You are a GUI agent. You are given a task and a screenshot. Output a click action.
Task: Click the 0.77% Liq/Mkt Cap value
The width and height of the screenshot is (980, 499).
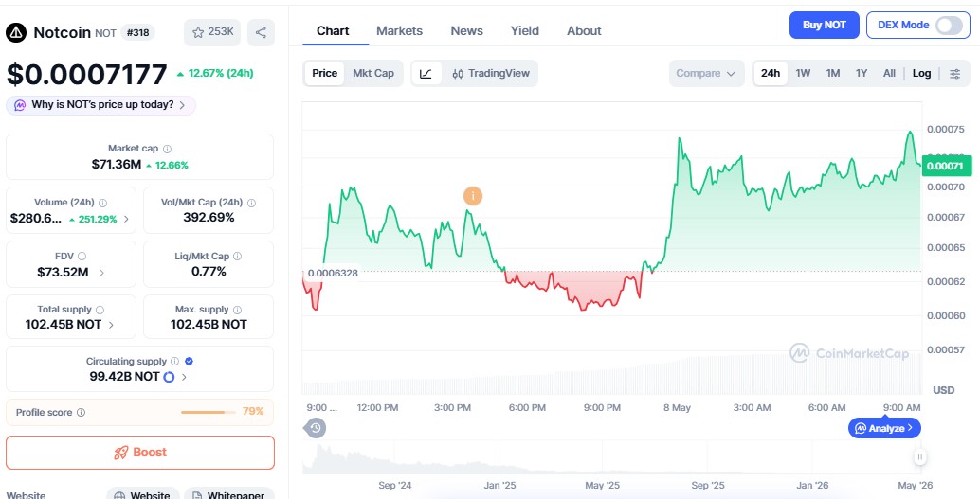pos(209,272)
